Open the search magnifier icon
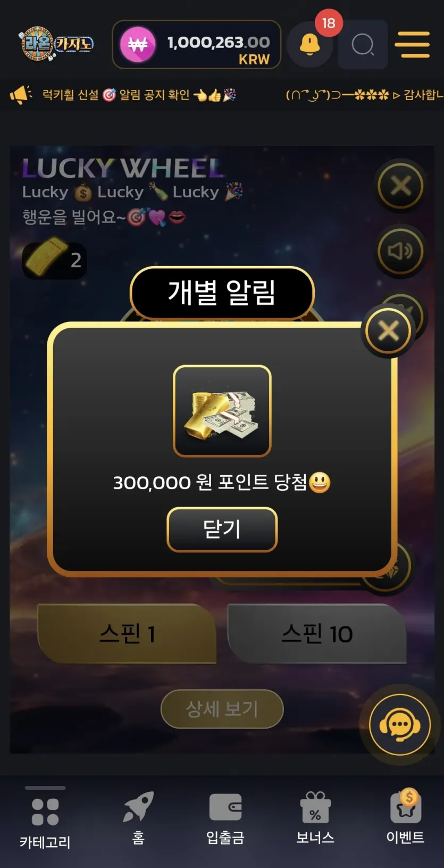The height and width of the screenshot is (868, 444). point(363,45)
